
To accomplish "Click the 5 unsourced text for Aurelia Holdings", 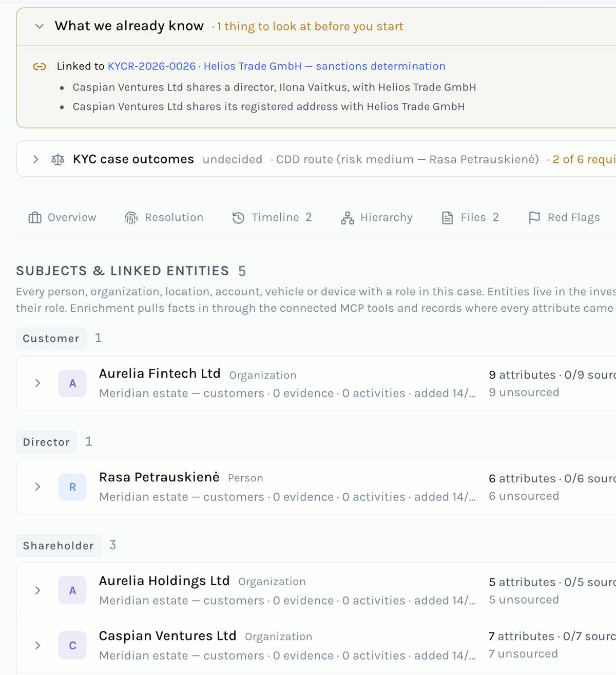I will coord(524,600).
